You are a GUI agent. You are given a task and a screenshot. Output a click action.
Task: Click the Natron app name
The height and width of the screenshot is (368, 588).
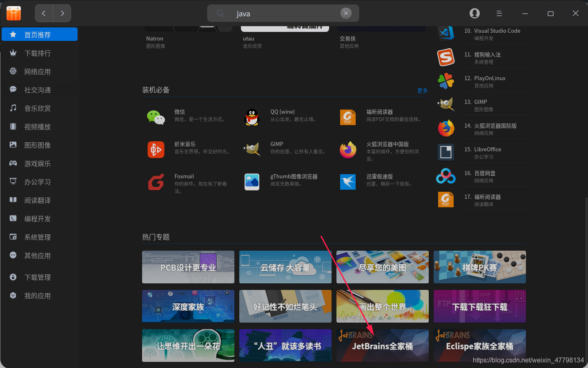pyautogui.click(x=155, y=38)
